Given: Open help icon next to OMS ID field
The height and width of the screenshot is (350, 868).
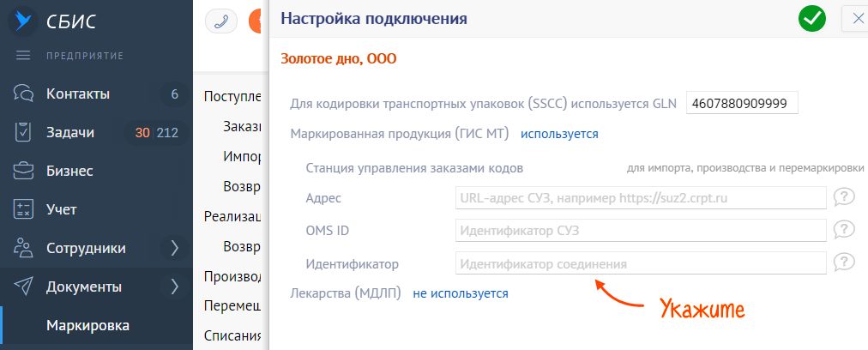Looking at the screenshot, I should coord(845,230).
